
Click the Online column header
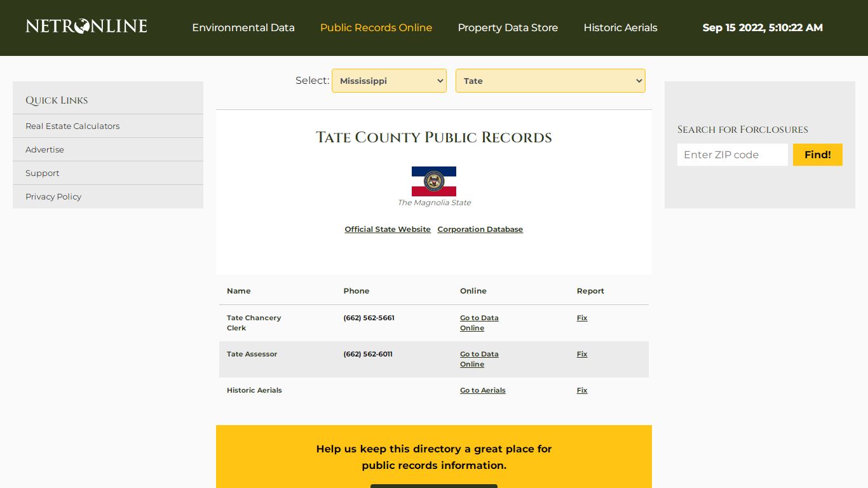[473, 291]
